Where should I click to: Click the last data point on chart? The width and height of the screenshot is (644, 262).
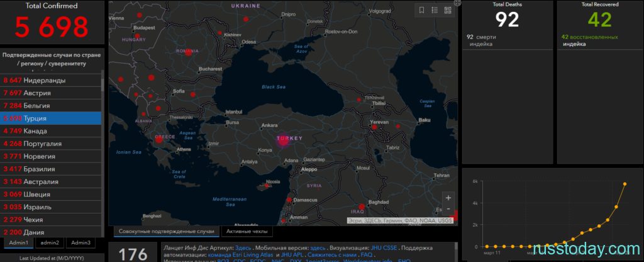[625, 184]
